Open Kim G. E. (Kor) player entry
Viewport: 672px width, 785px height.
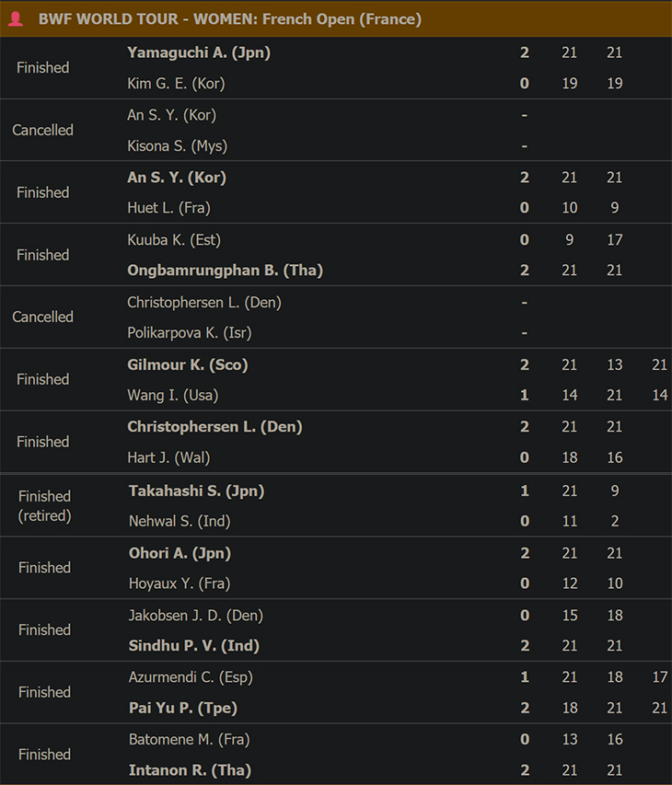point(176,83)
